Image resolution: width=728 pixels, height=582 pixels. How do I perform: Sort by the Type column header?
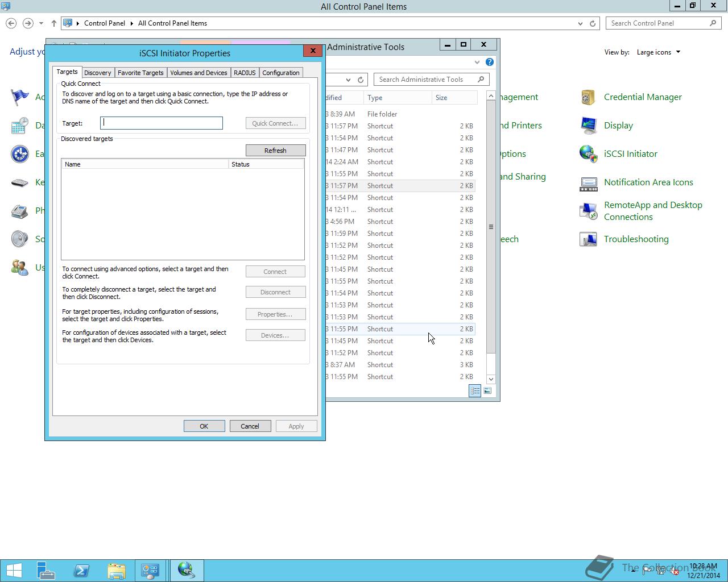tap(397, 98)
